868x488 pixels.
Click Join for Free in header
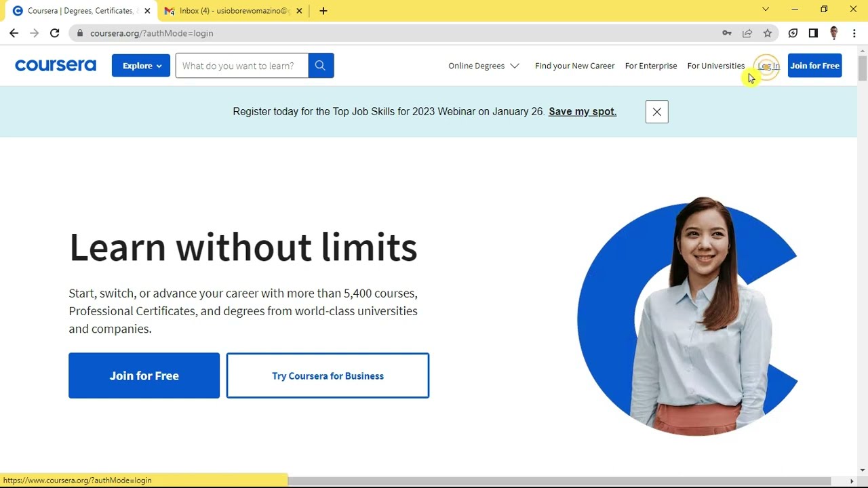click(814, 66)
